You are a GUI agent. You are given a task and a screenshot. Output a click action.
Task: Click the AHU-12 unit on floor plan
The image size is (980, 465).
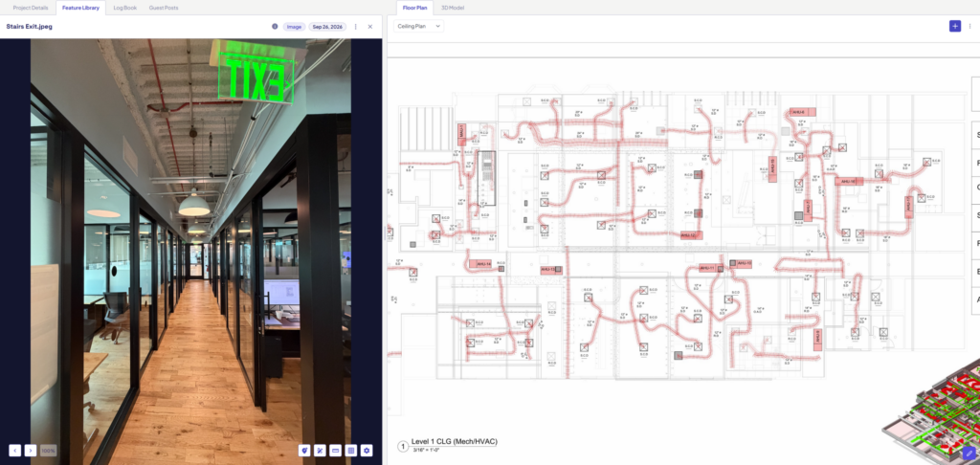pos(691,235)
